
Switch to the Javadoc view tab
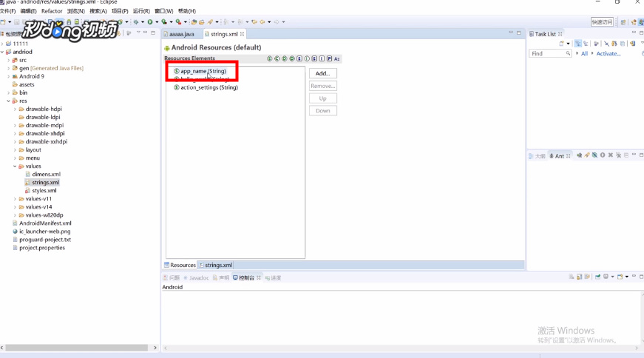coord(197,278)
